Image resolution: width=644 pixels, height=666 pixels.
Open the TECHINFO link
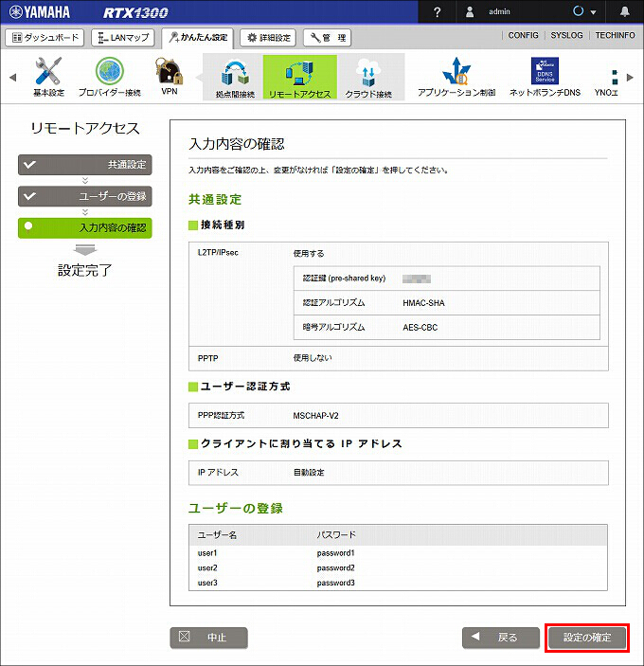[616, 35]
